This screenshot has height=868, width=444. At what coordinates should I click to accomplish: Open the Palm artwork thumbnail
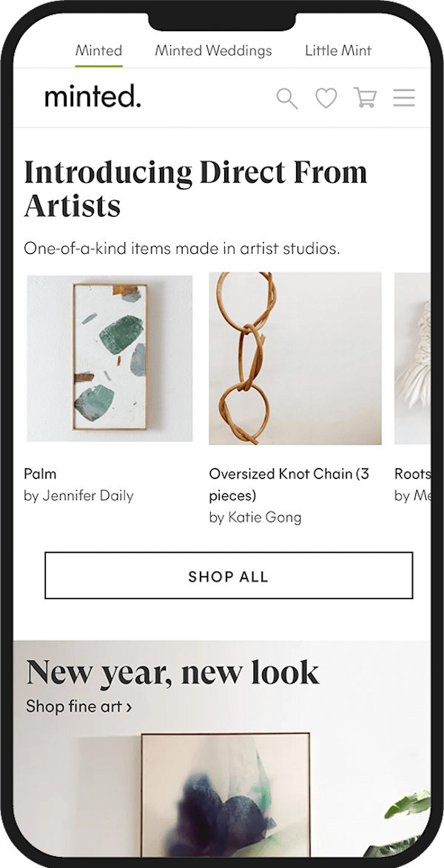(x=110, y=358)
